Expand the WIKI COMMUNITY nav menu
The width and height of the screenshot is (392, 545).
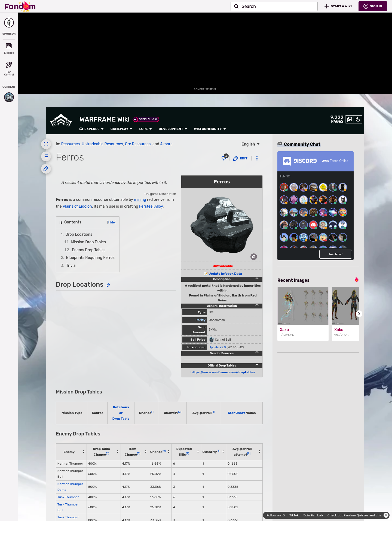(210, 129)
